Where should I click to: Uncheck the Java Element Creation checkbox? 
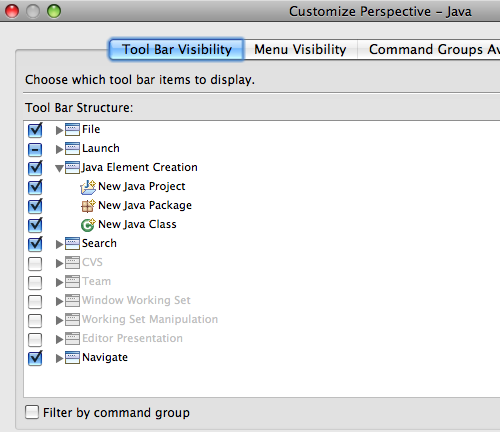[x=35, y=168]
